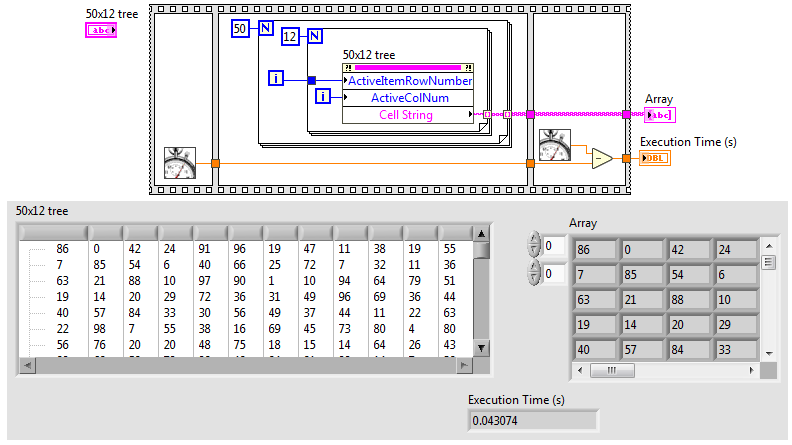The height and width of the screenshot is (445, 792).
Task: Click the Array row index stepper
Action: tap(534, 245)
